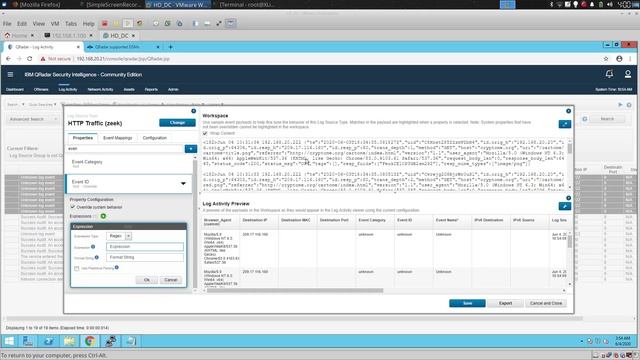The image size is (640, 360).
Task: Reload the browser page
Action: coord(29,59)
